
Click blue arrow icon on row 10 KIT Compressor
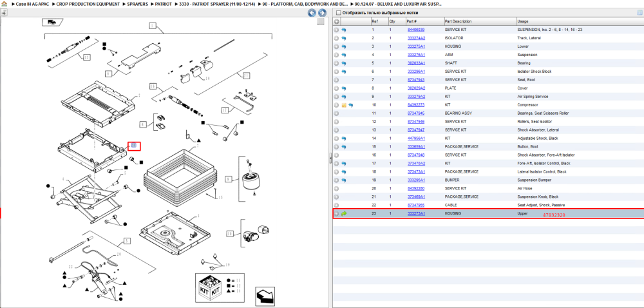(x=351, y=105)
